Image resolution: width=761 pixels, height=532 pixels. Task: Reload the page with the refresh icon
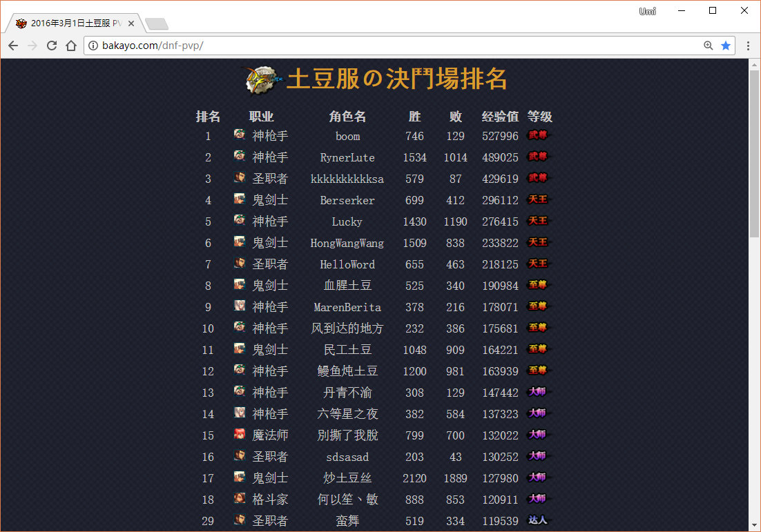51,46
